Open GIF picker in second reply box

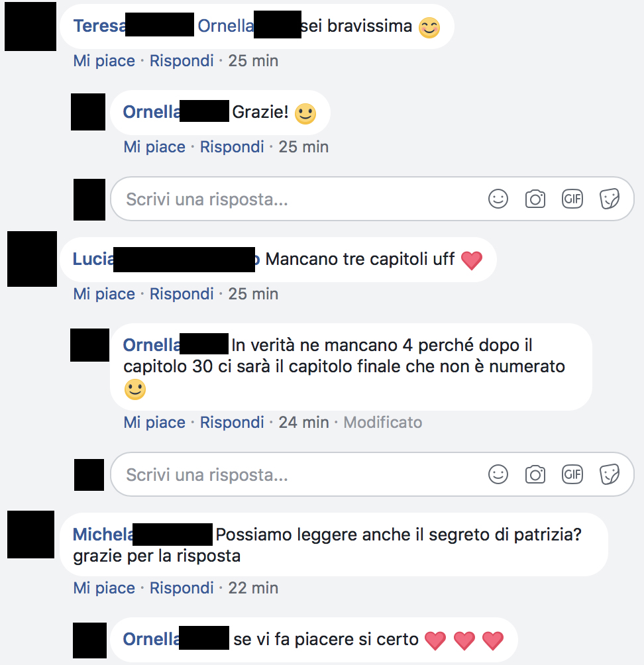pos(572,474)
